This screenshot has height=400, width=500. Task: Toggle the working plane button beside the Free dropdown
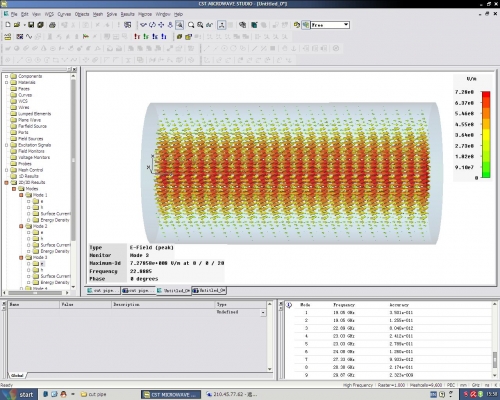(x=305, y=25)
